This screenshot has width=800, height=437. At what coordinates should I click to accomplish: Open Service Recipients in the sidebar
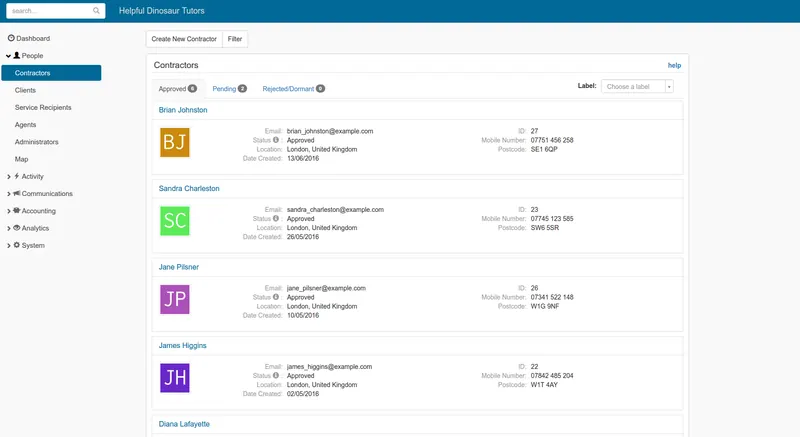click(x=43, y=108)
